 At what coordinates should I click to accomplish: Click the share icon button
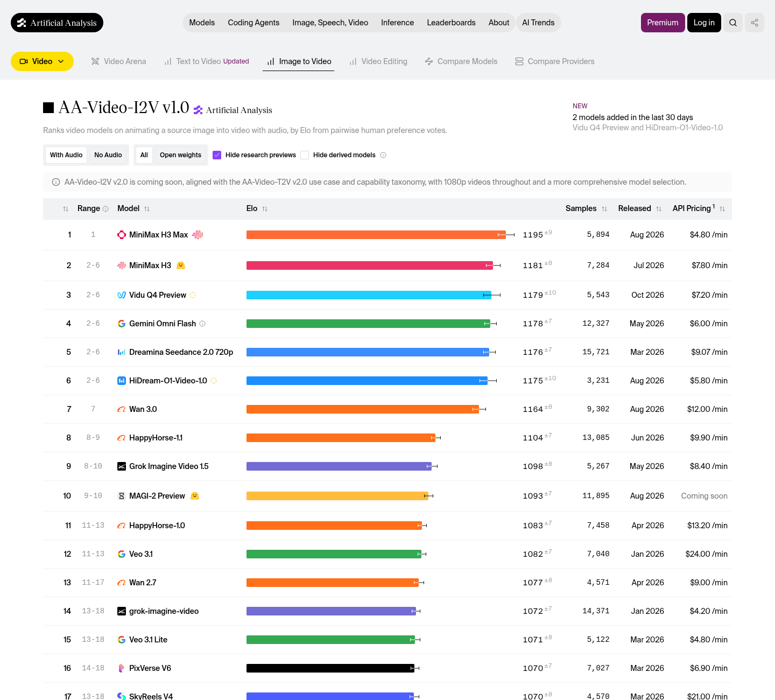(x=755, y=23)
